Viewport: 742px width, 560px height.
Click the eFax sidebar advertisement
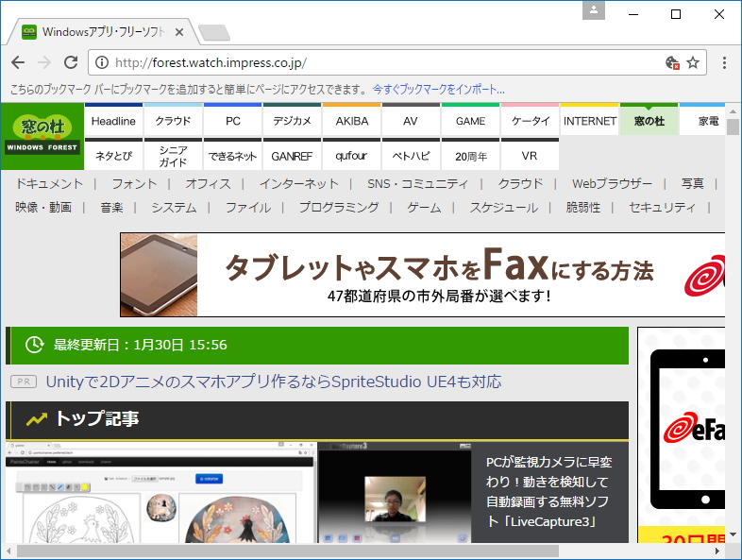click(x=682, y=434)
